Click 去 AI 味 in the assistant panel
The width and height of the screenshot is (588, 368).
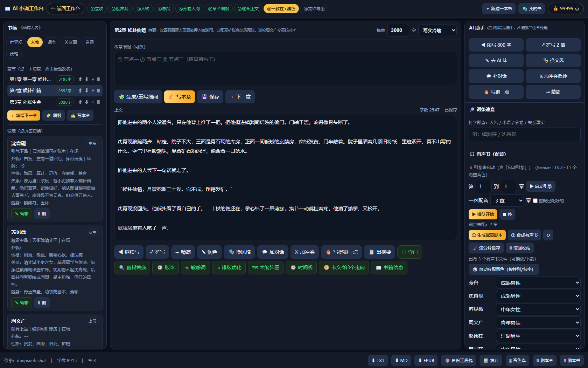[x=496, y=60]
